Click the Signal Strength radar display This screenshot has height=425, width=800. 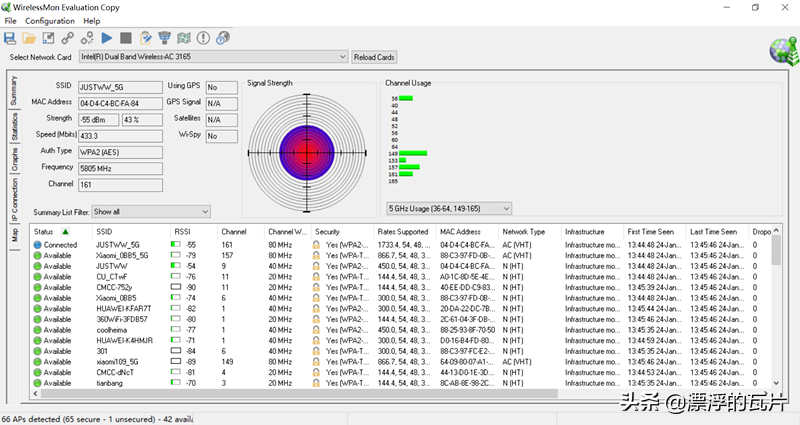[307, 153]
